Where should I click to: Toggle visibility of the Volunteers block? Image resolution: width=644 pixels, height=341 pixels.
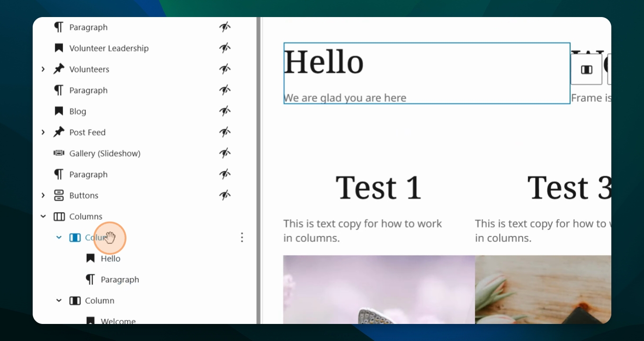tap(225, 69)
